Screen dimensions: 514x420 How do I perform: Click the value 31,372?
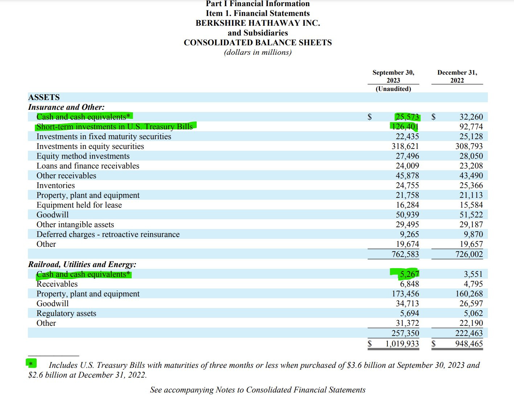click(x=407, y=323)
